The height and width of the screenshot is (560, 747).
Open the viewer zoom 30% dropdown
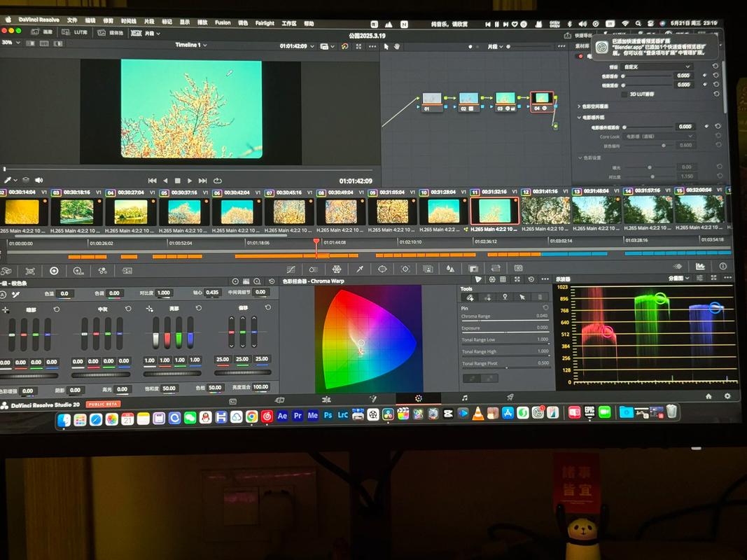pyautogui.click(x=11, y=43)
